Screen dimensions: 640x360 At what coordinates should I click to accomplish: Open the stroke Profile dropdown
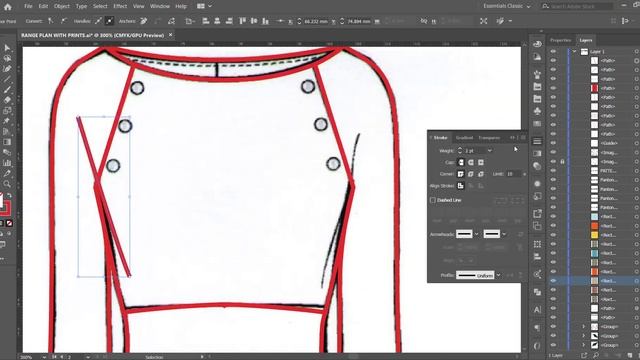point(498,275)
